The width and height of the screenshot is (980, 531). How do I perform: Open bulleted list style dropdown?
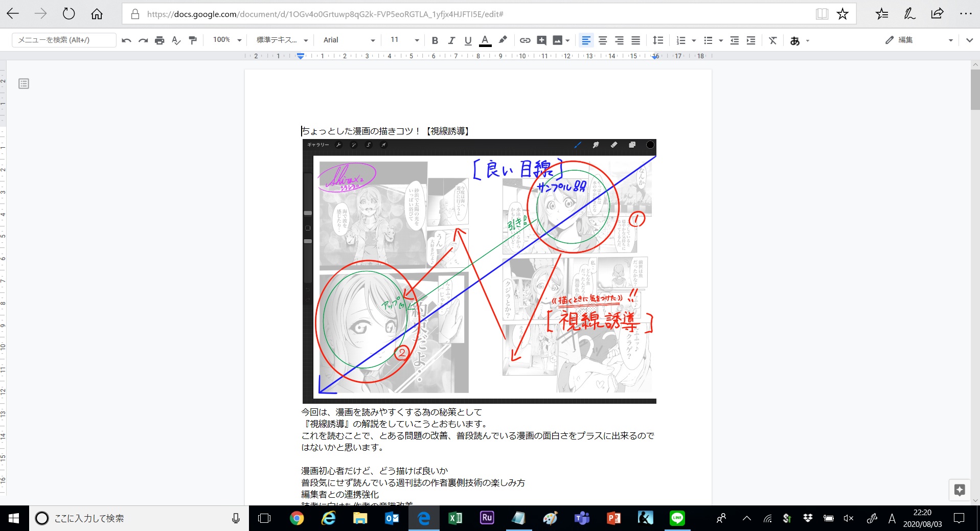(x=721, y=40)
